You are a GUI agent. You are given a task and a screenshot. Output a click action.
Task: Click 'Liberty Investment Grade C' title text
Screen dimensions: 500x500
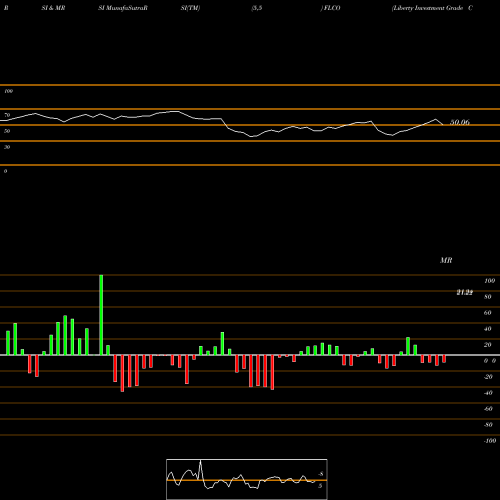[x=432, y=8]
